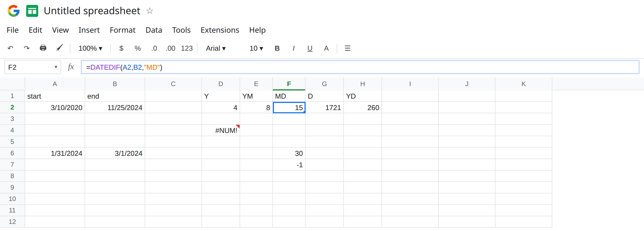Open the Format menu
Image resolution: width=644 pixels, height=231 pixels.
pyautogui.click(x=123, y=30)
